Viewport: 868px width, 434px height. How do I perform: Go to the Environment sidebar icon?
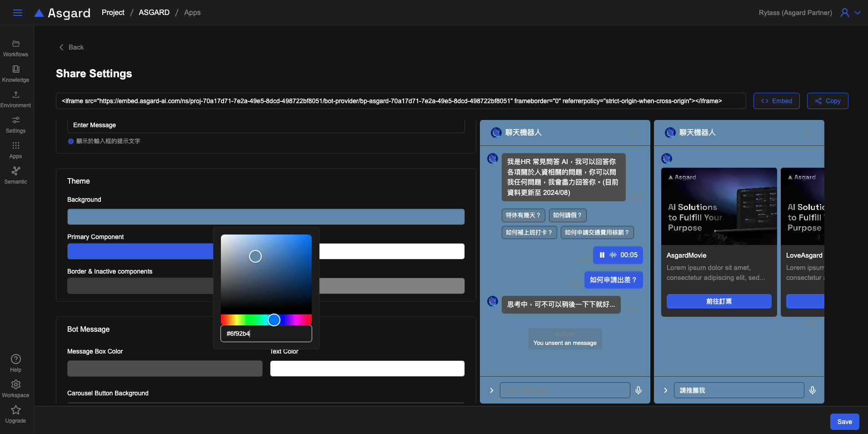pos(16,95)
